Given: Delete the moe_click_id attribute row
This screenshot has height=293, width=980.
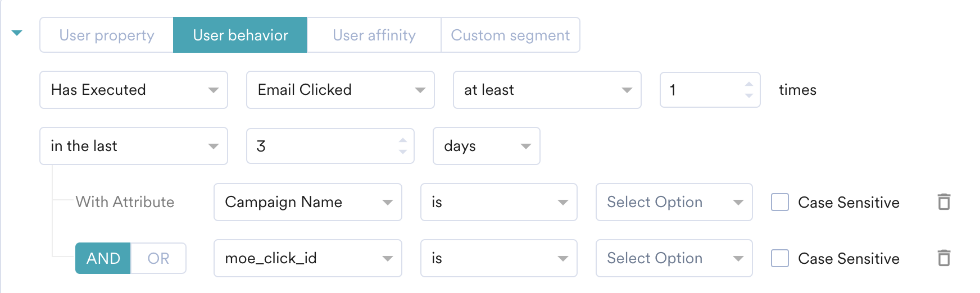Looking at the screenshot, I should pyautogui.click(x=944, y=258).
